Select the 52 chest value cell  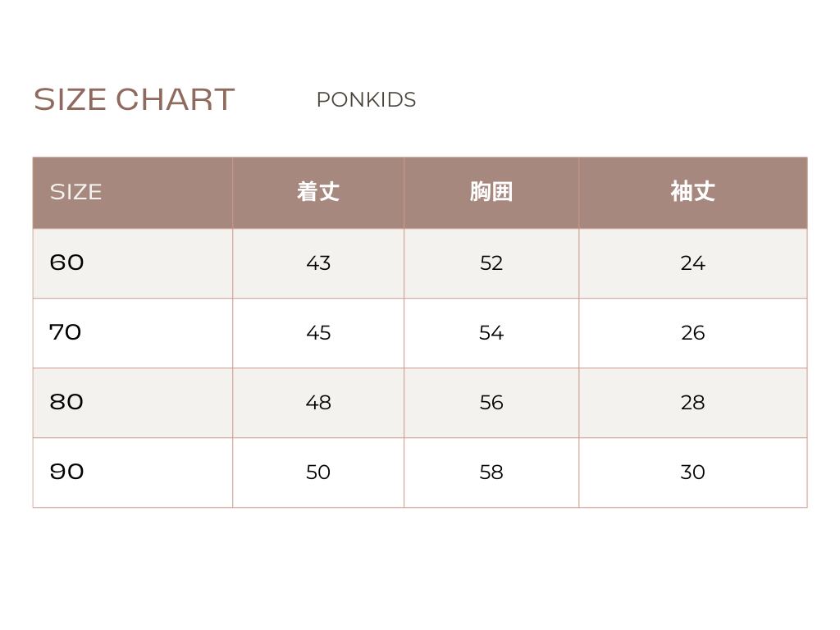[x=491, y=263]
